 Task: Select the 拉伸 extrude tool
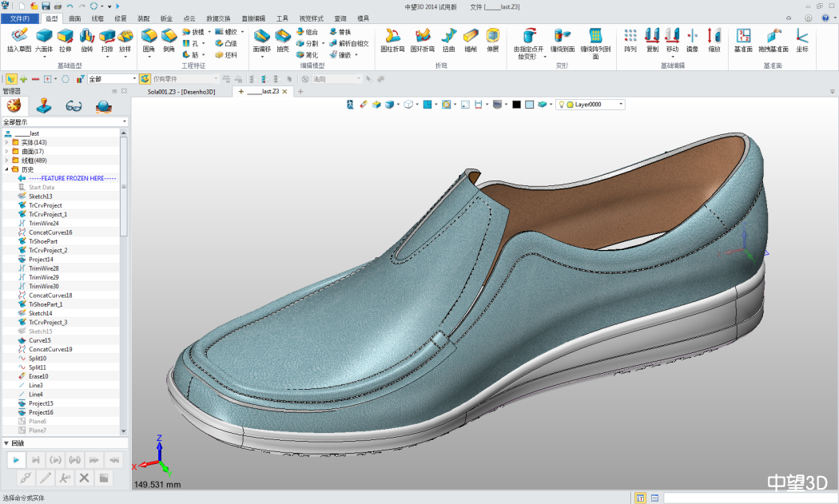65,36
